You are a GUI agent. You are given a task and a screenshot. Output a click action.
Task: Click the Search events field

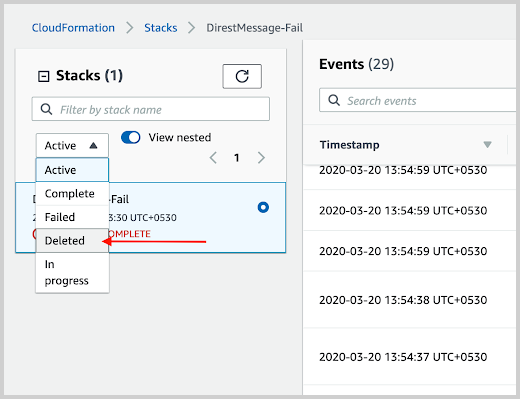click(418, 100)
